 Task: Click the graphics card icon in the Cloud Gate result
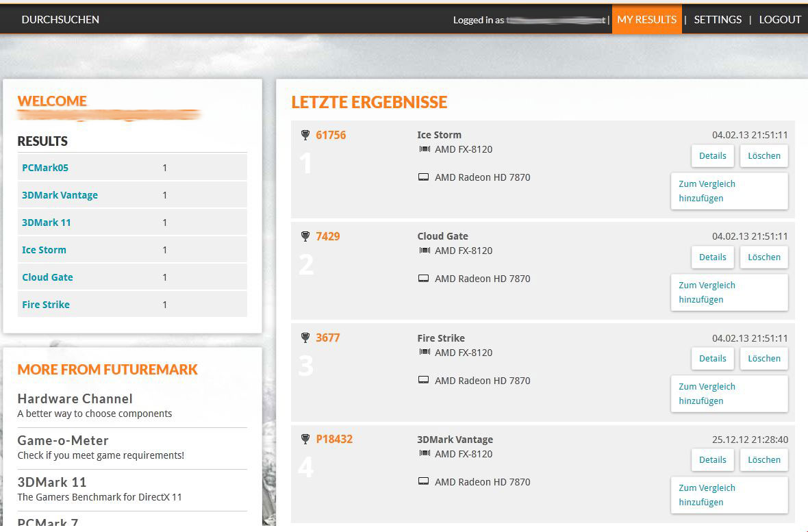point(424,279)
